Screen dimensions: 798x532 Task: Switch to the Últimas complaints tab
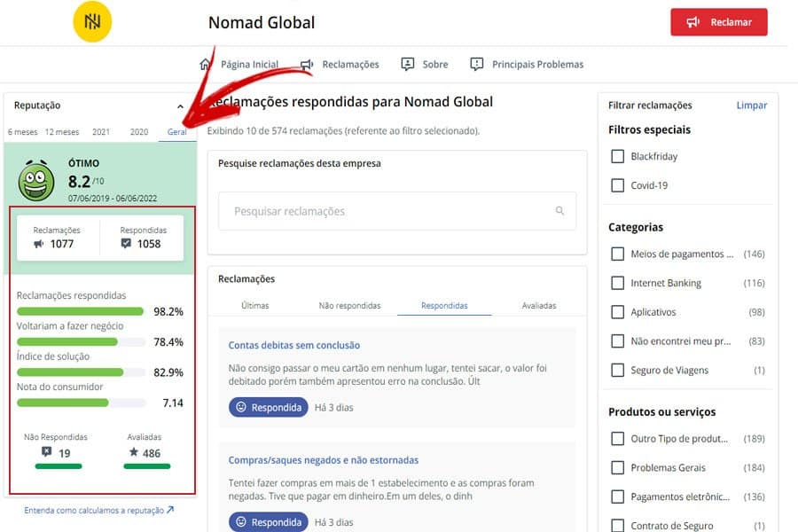pos(255,305)
